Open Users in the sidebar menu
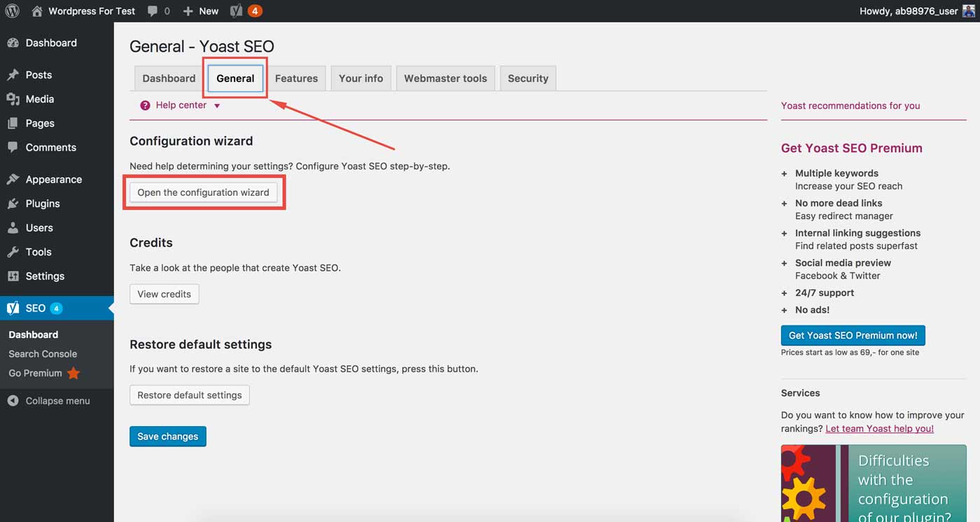980x522 pixels. coord(57,227)
